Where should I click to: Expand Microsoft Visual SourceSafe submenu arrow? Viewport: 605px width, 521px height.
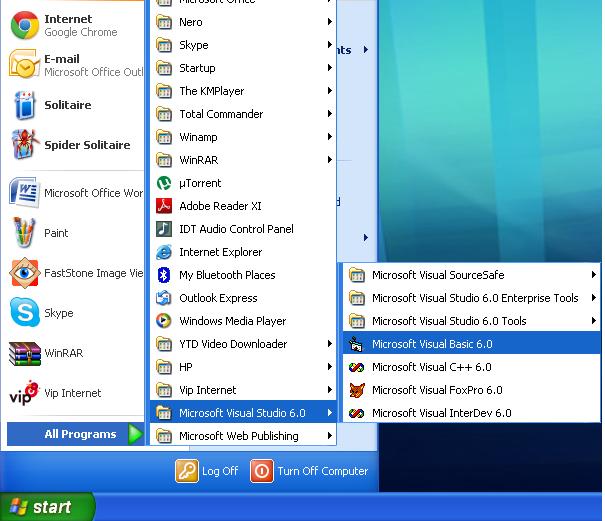click(x=593, y=275)
